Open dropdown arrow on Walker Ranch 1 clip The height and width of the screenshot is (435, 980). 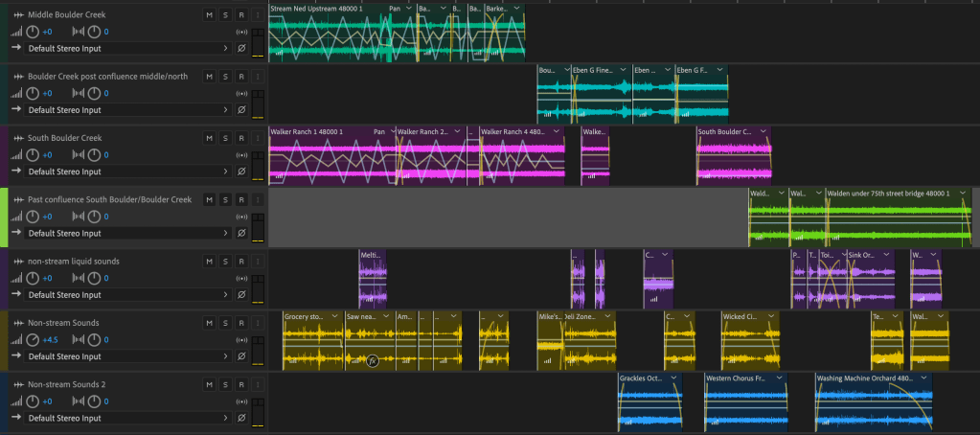pos(390,131)
